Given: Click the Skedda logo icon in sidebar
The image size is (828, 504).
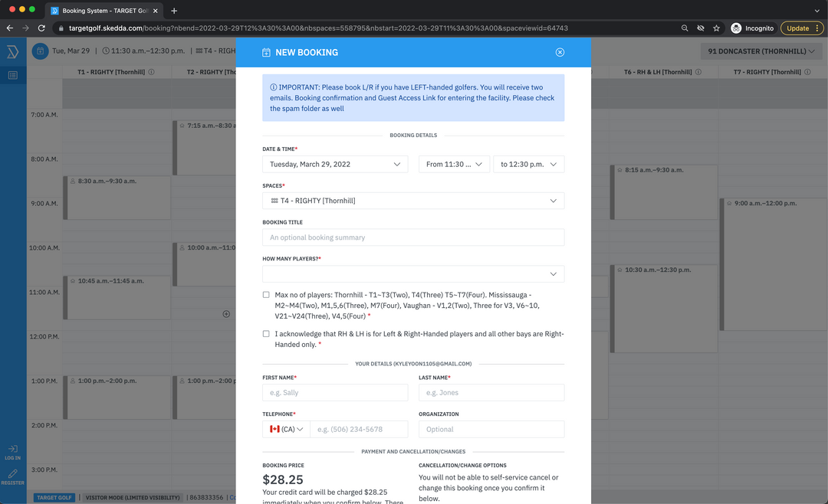Looking at the screenshot, I should [x=13, y=52].
